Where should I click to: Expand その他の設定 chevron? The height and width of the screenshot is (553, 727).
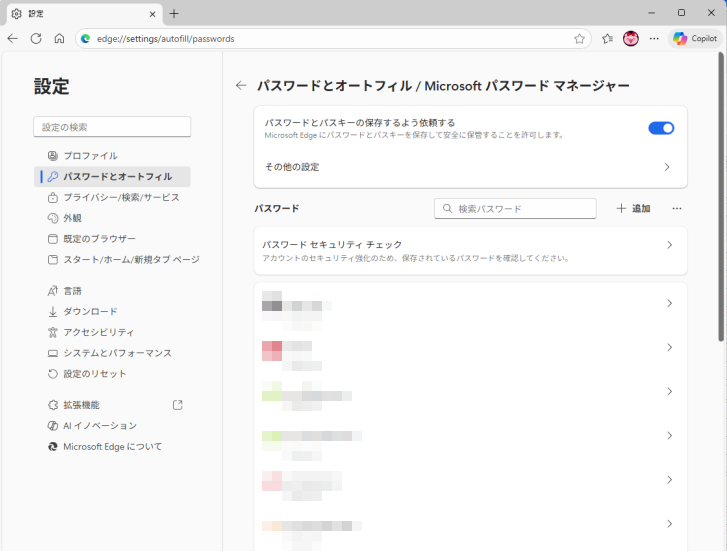pyautogui.click(x=667, y=167)
